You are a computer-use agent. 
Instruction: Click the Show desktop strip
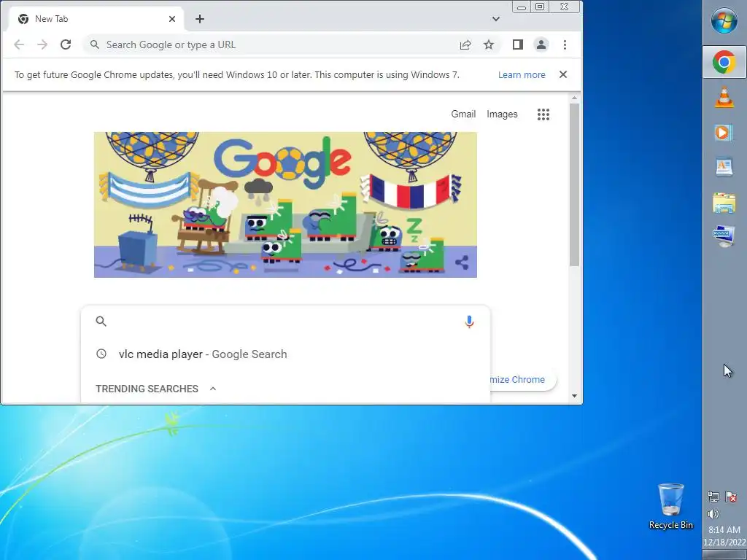pos(724,555)
